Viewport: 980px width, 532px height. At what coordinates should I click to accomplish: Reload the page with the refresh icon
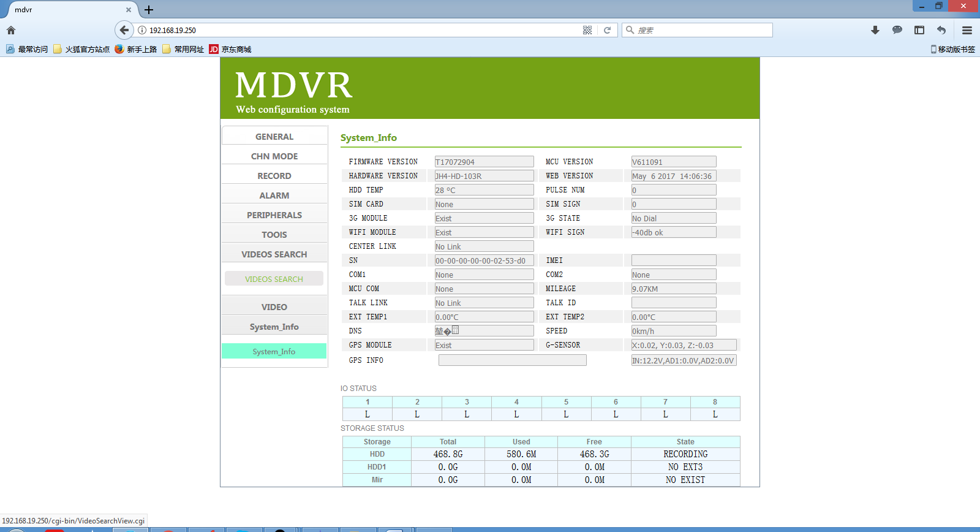pyautogui.click(x=607, y=30)
